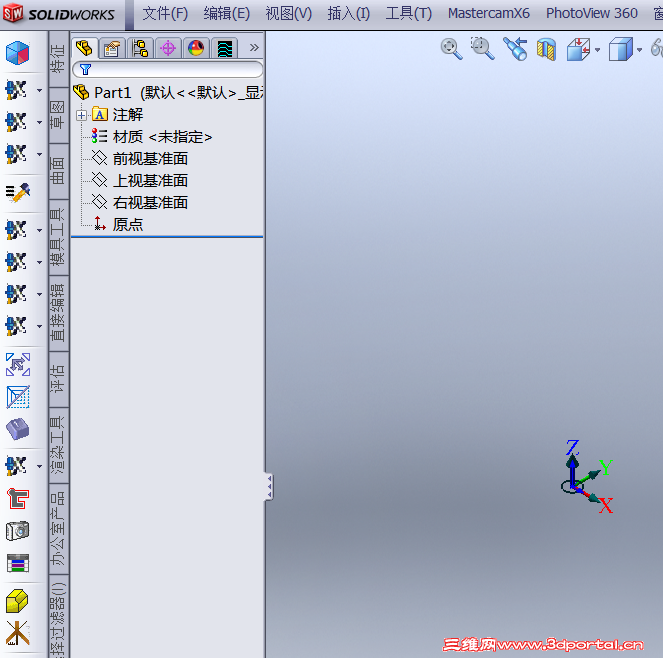Open the 编辑(E) menu
Screen dimensions: 663x658
click(x=227, y=14)
